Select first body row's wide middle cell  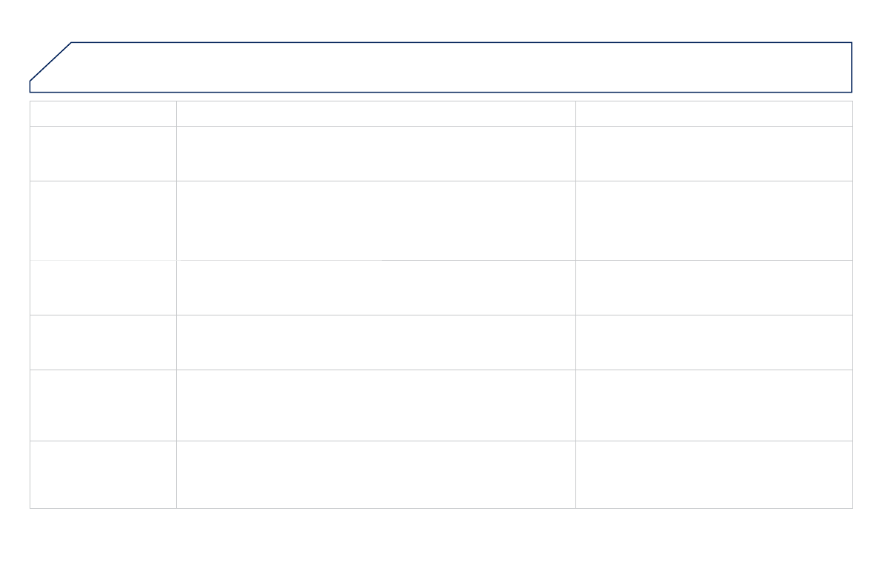pos(375,153)
